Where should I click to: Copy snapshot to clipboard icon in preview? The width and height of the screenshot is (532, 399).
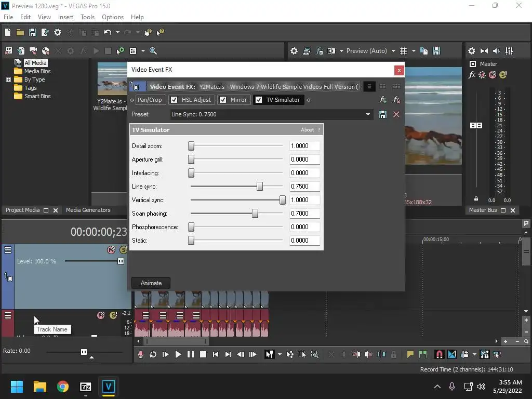point(424,51)
